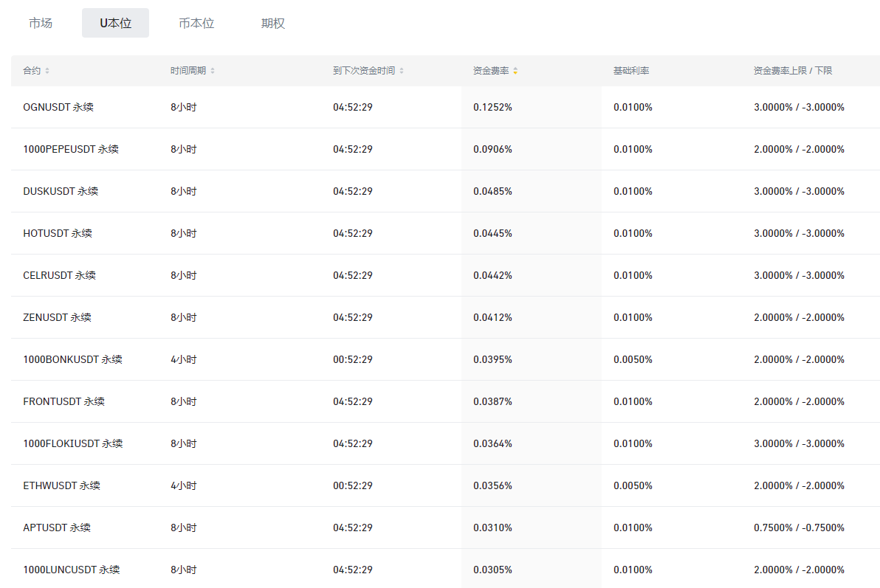The width and height of the screenshot is (880, 588).
Task: Click 2.0000% / -2.0000% limit for 1000LUNCUSDT
Action: pyautogui.click(x=800, y=570)
